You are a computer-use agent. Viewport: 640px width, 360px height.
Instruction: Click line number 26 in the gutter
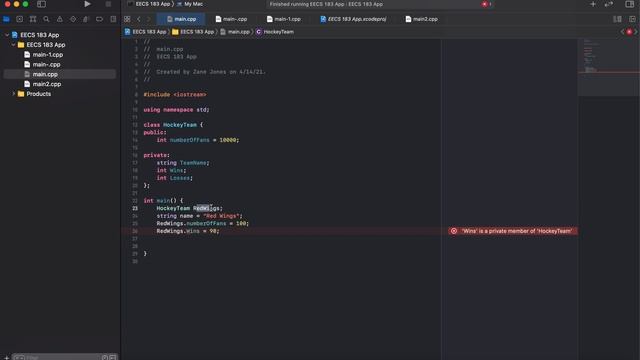135,231
